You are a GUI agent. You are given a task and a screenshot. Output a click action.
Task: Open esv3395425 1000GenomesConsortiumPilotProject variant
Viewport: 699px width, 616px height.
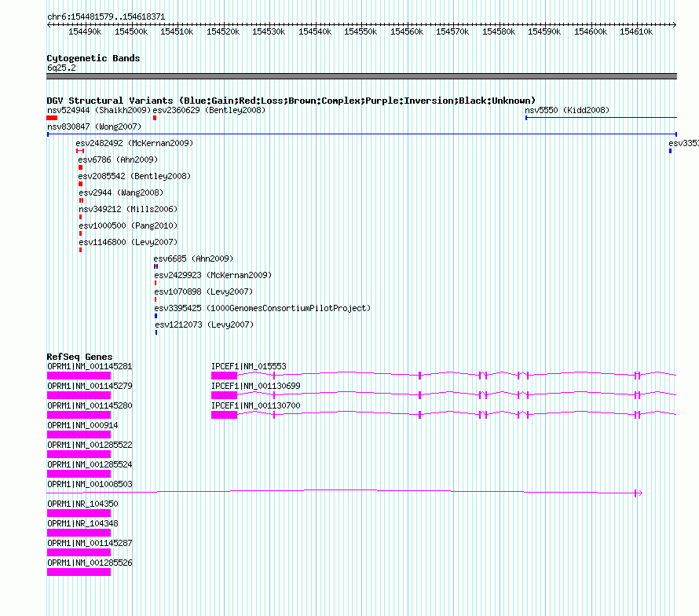point(262,308)
